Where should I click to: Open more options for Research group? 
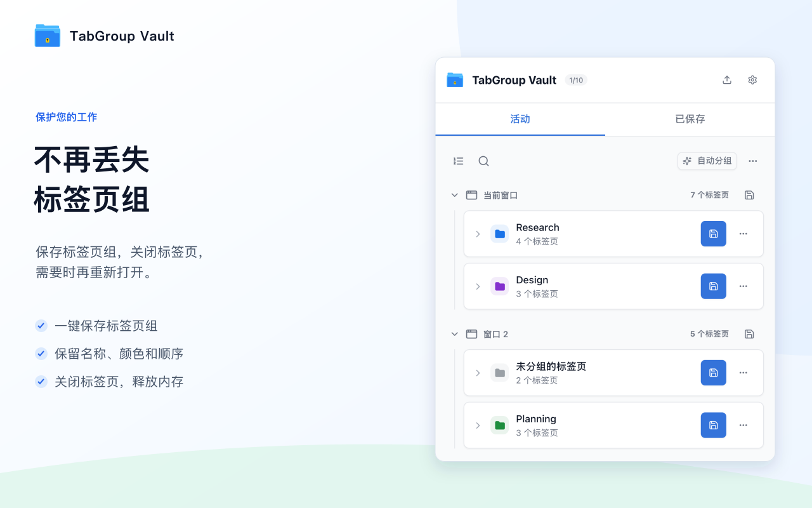click(743, 234)
